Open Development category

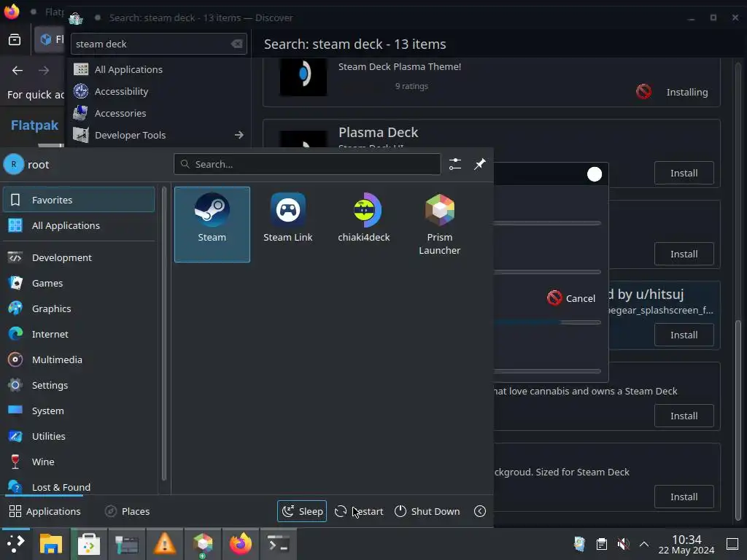(79, 257)
